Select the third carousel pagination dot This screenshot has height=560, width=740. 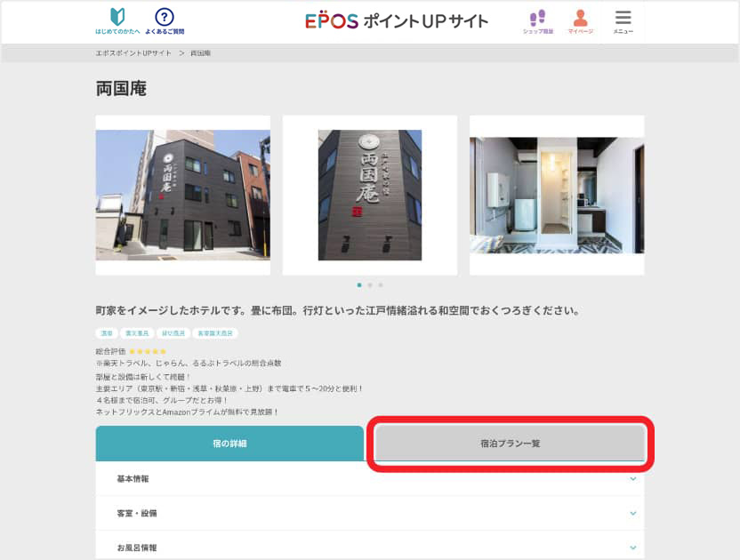(381, 285)
